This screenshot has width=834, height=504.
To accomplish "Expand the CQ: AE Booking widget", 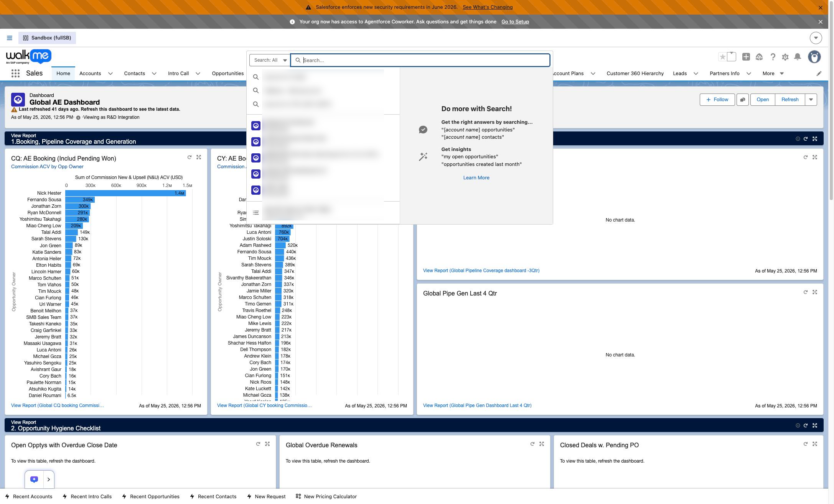I will click(x=199, y=157).
